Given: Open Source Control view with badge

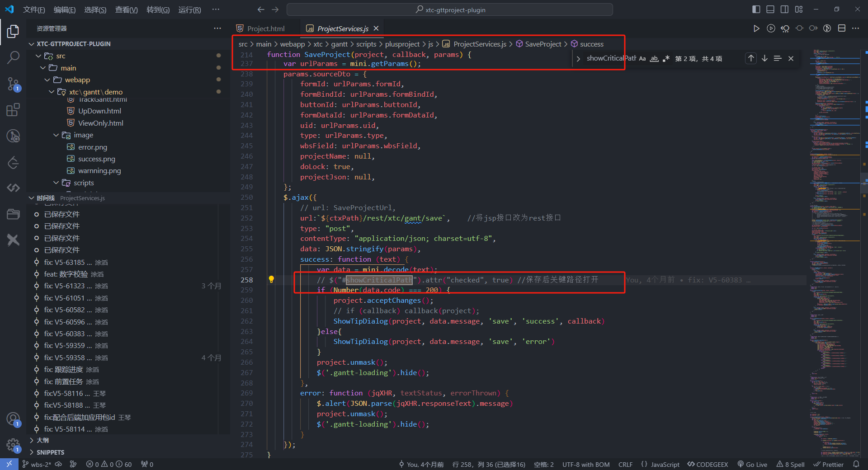Looking at the screenshot, I should pyautogui.click(x=13, y=84).
